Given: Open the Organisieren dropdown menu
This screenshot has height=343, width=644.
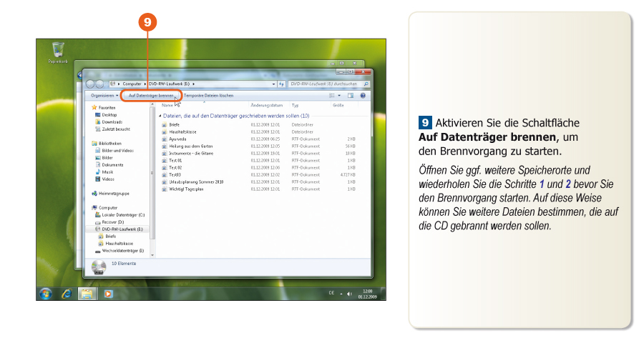Looking at the screenshot, I should (104, 95).
